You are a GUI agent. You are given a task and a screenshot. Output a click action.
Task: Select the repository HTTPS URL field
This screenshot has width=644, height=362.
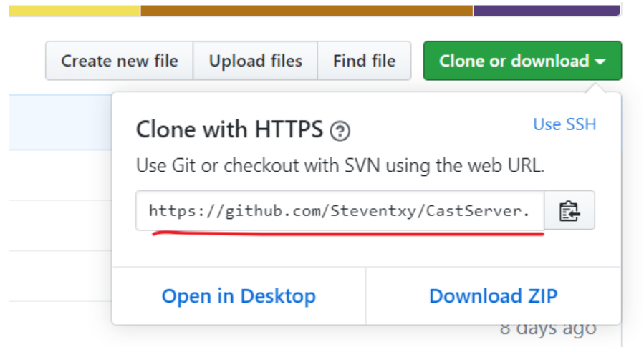pos(340,210)
